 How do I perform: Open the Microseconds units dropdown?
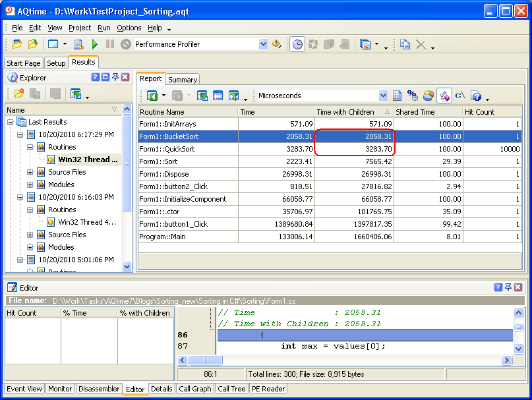coord(383,96)
